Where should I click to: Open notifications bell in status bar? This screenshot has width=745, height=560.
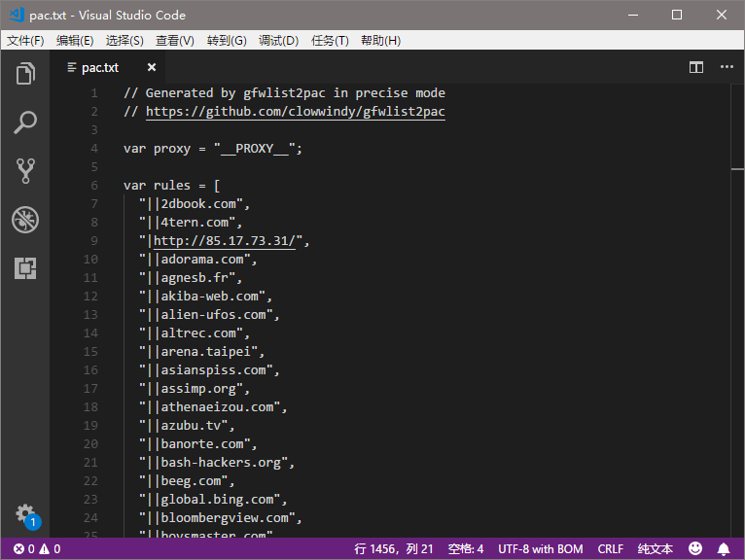(x=724, y=549)
